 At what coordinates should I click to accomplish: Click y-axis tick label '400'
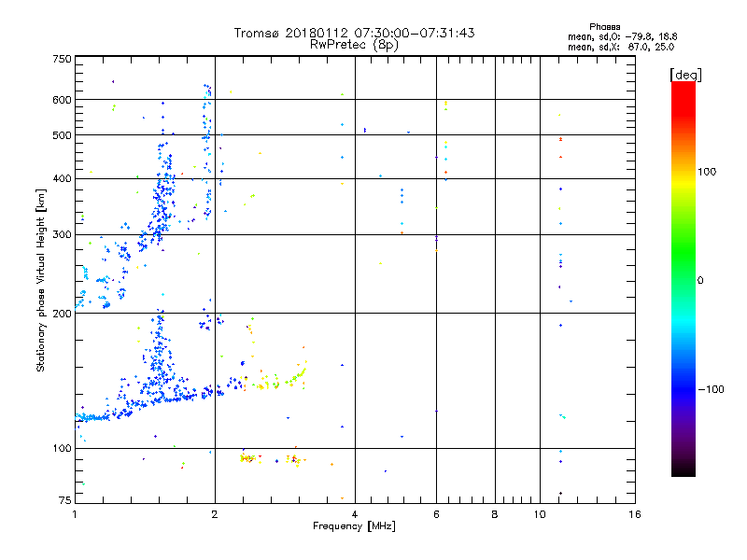pyautogui.click(x=62, y=178)
